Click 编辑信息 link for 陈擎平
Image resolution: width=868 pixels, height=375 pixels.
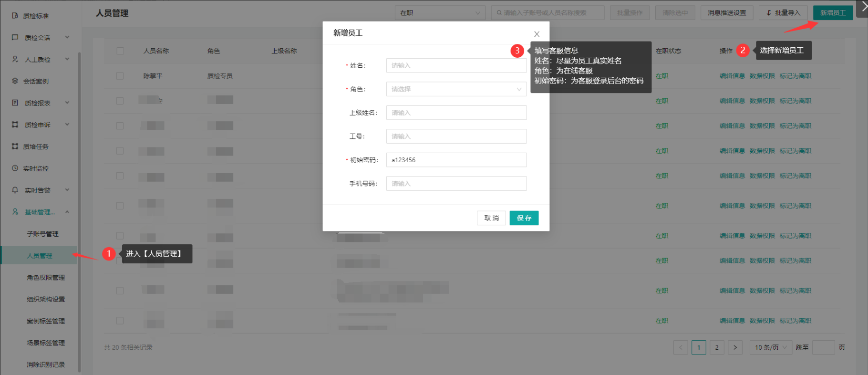[x=732, y=76]
